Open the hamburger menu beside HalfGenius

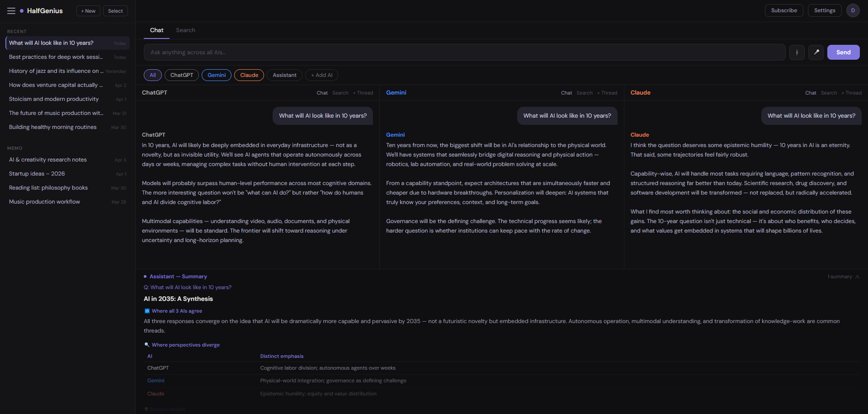(11, 11)
